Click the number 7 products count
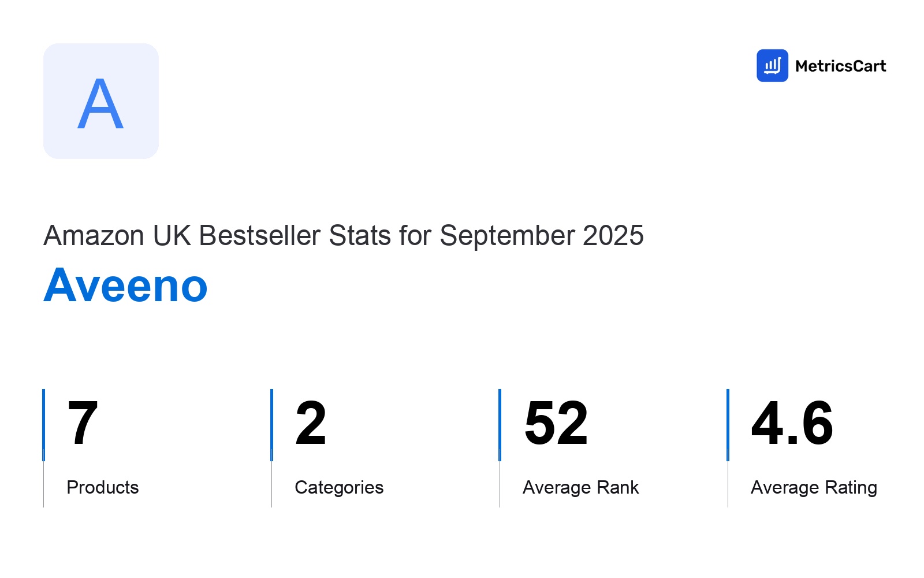The image size is (924, 578). (x=83, y=424)
